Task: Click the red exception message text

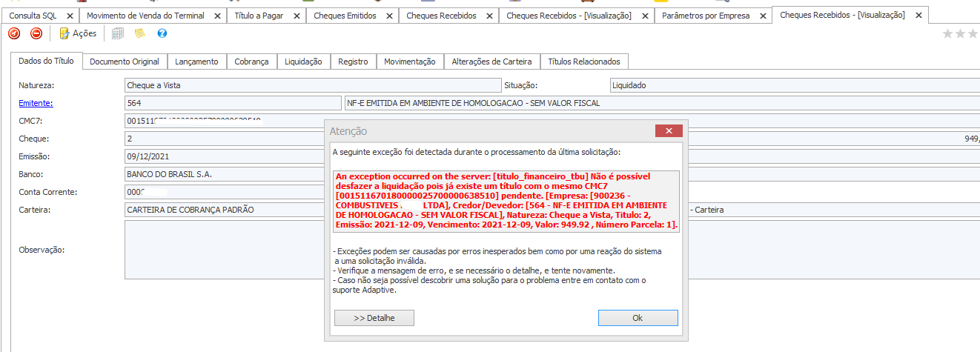Action: tap(507, 201)
